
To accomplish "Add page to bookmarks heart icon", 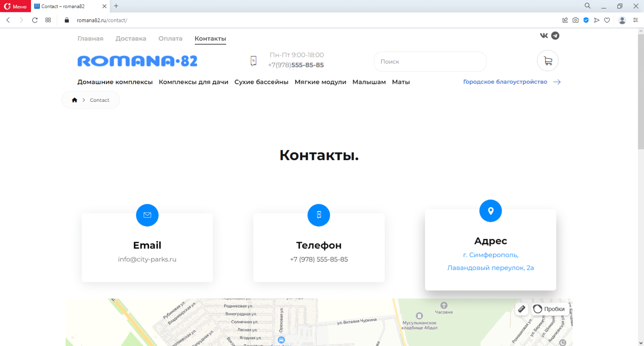I will 607,20.
